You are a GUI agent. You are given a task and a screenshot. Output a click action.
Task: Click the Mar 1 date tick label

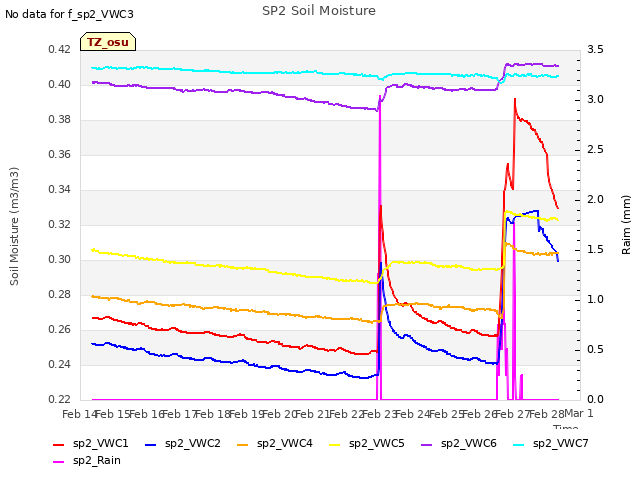579,413
